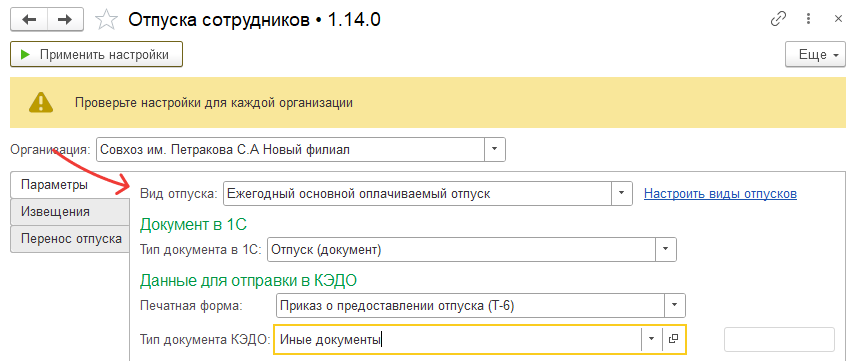Click the yellow warning triangle icon
Viewport: 852px width, 361px height.
pyautogui.click(x=41, y=102)
